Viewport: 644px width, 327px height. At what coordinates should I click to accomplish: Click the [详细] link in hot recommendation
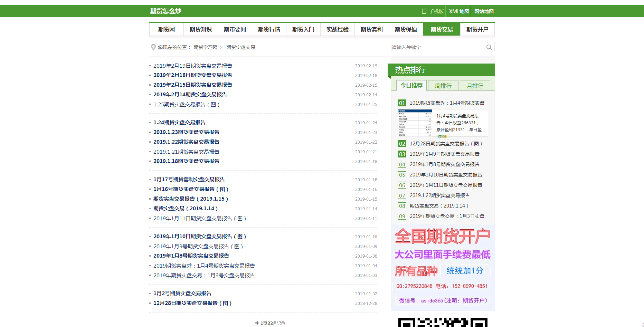442,137
